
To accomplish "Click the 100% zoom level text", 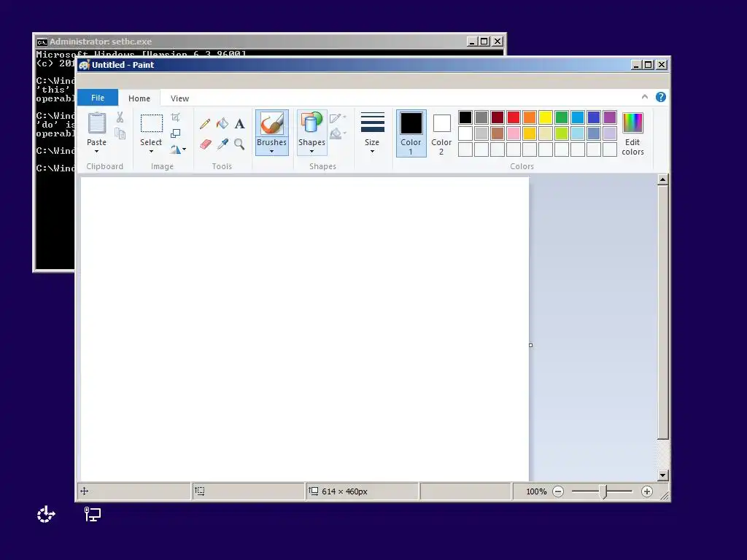I will (536, 491).
